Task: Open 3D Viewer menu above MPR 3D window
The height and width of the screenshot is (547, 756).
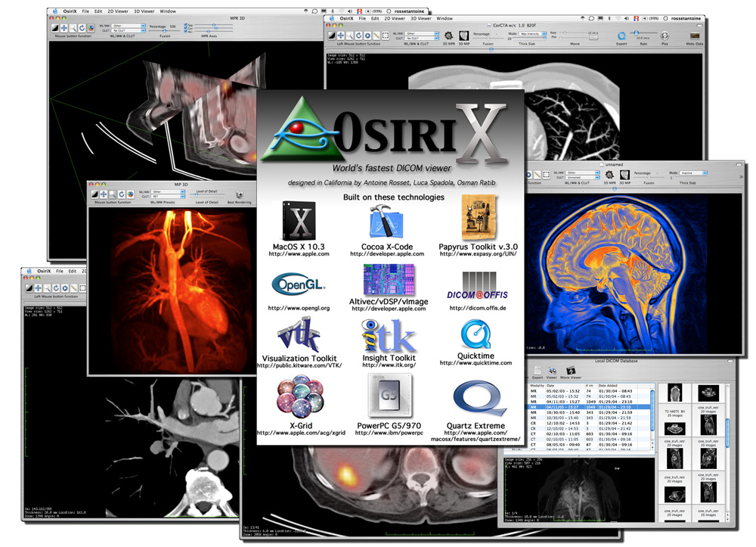Action: (144, 11)
